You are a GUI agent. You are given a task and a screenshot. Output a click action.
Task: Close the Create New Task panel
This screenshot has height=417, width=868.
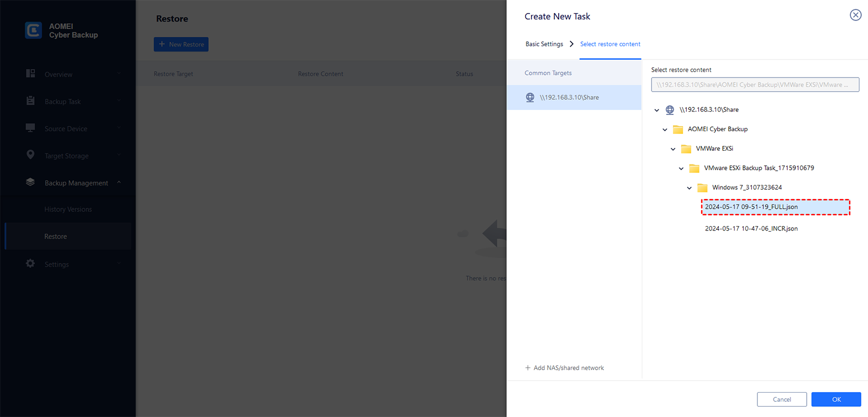(x=855, y=15)
